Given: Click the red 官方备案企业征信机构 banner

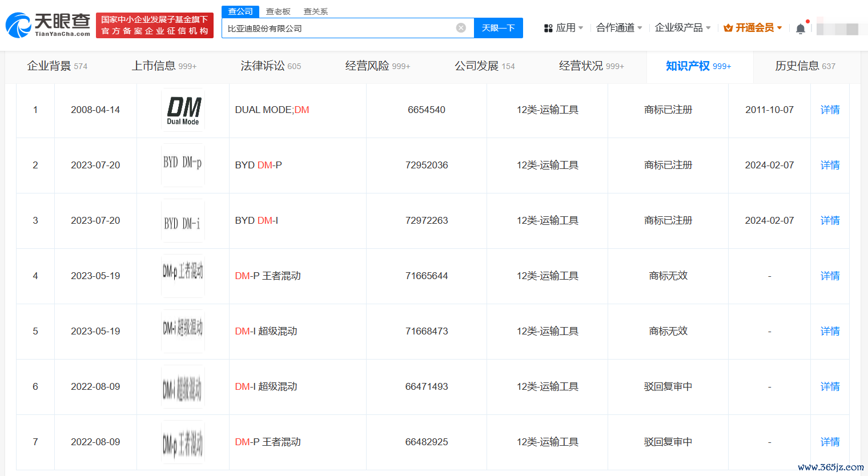Looking at the screenshot, I should pos(155,26).
